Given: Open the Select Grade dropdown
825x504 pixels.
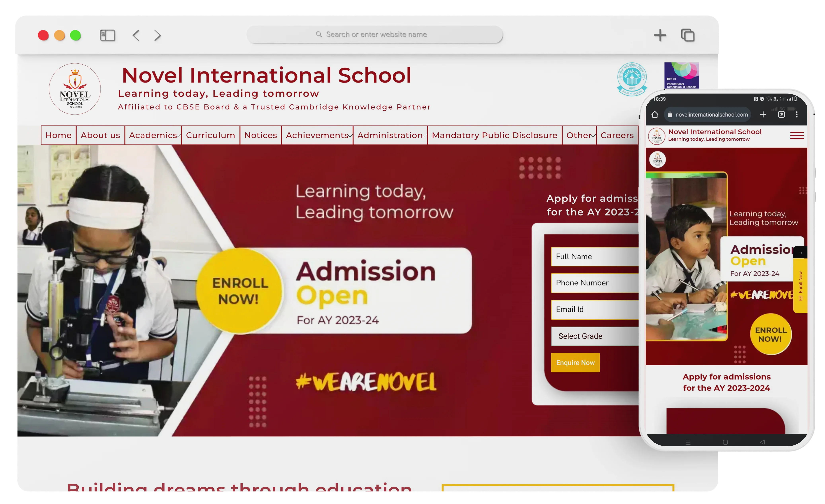Looking at the screenshot, I should tap(595, 336).
